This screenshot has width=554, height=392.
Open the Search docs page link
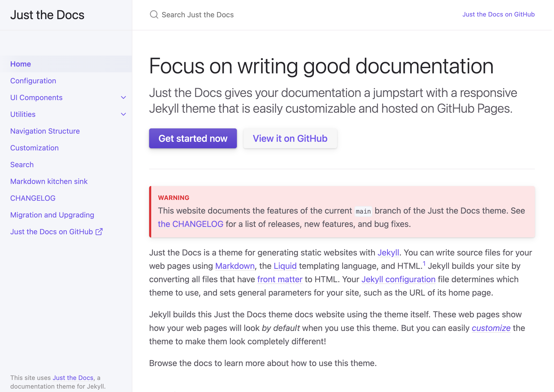(22, 165)
